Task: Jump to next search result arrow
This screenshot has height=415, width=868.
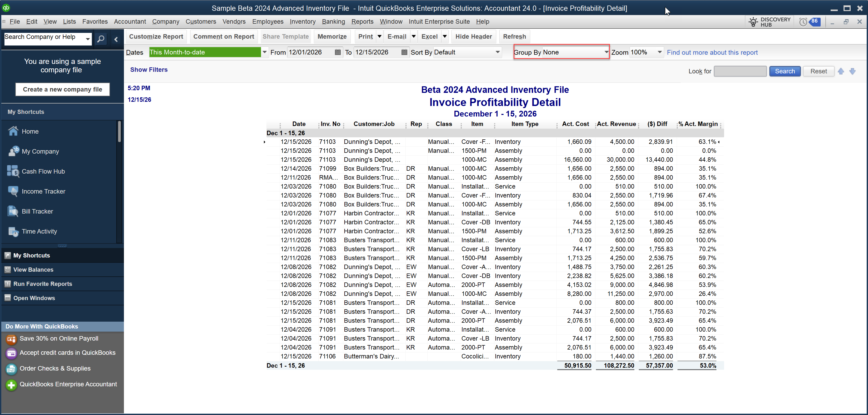Action: (852, 71)
